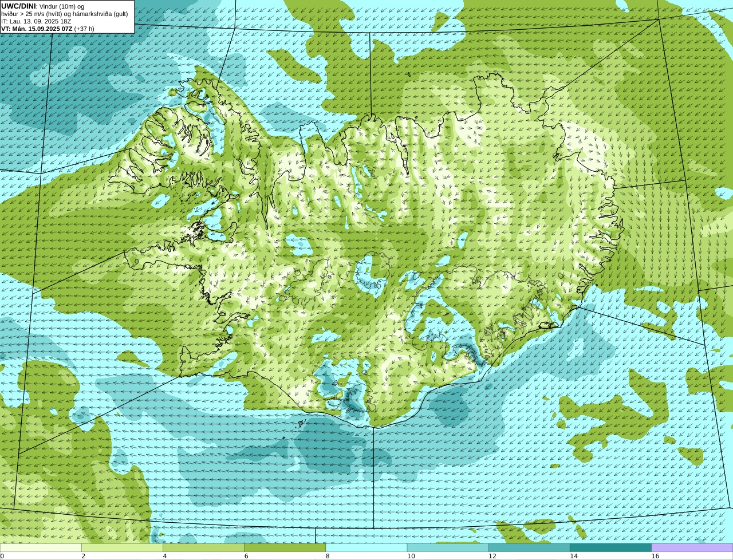The image size is (733, 560).
Task: Click the '4' tick label on the scale
Action: [165, 556]
